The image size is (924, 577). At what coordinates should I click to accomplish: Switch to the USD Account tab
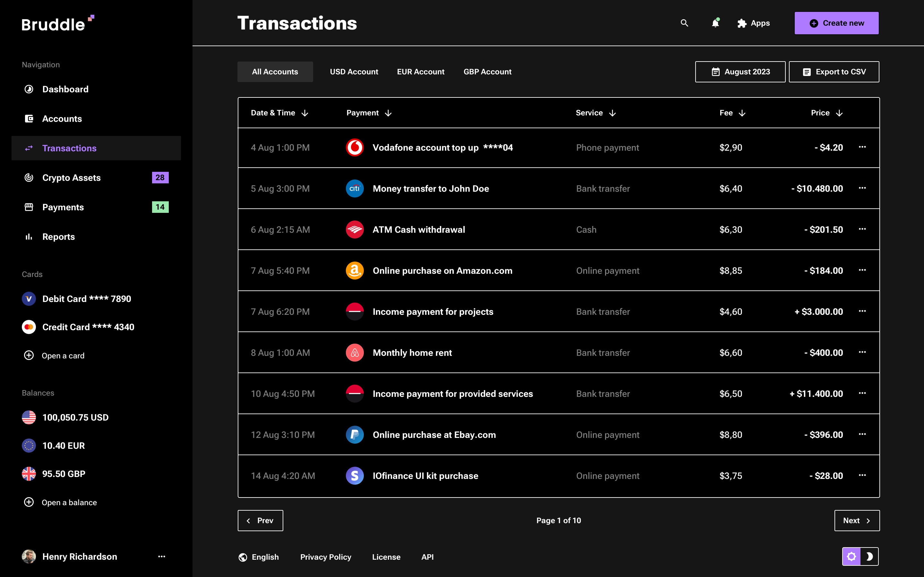pyautogui.click(x=354, y=72)
